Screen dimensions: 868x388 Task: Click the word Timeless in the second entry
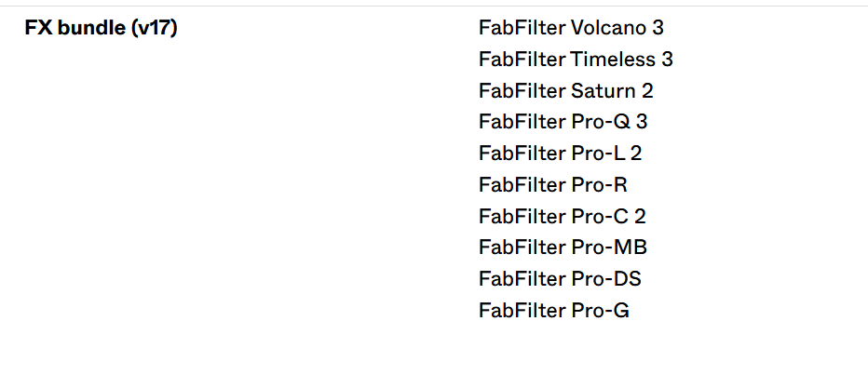tap(613, 60)
